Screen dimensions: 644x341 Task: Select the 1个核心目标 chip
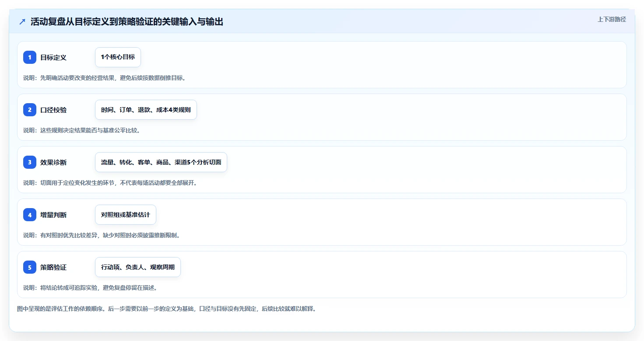118,57
